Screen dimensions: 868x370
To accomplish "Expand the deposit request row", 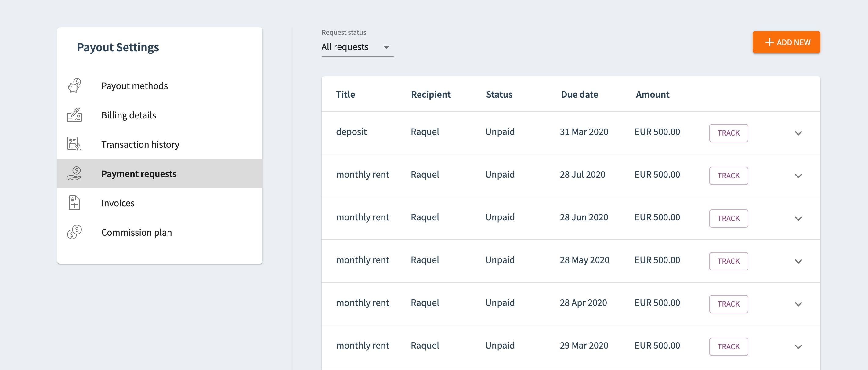I will point(798,133).
